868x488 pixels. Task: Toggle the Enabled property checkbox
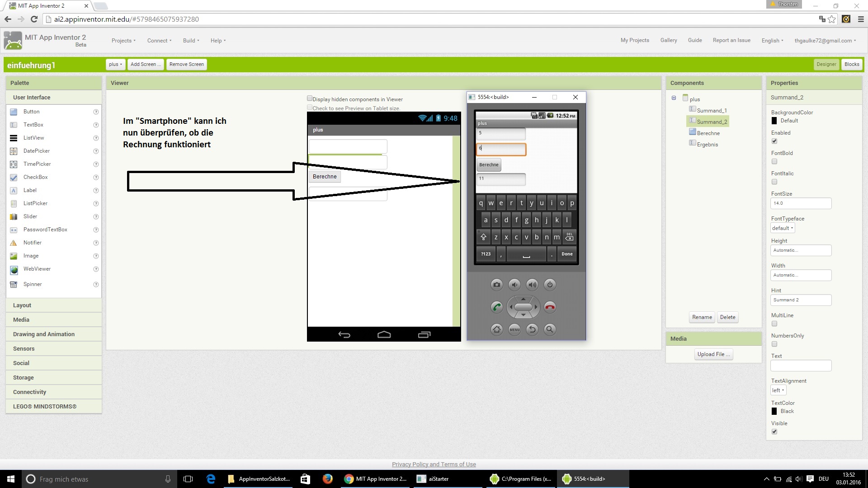coord(774,141)
